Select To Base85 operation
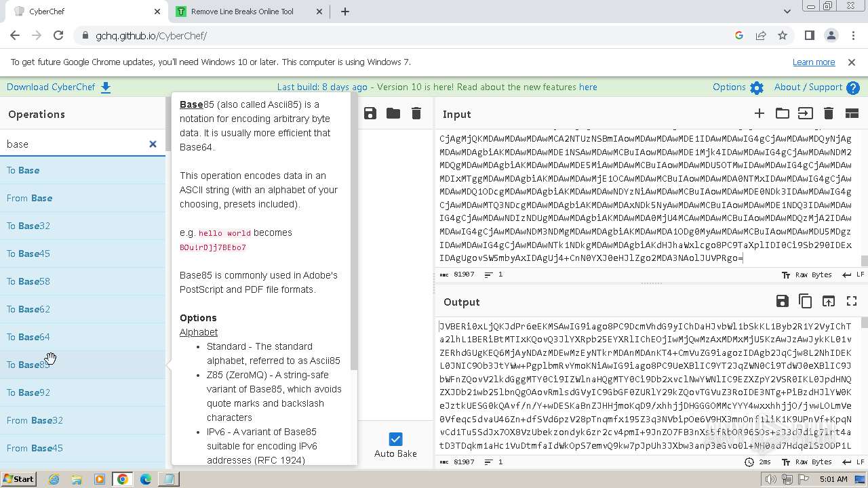This screenshot has width=868, height=488. [x=83, y=365]
